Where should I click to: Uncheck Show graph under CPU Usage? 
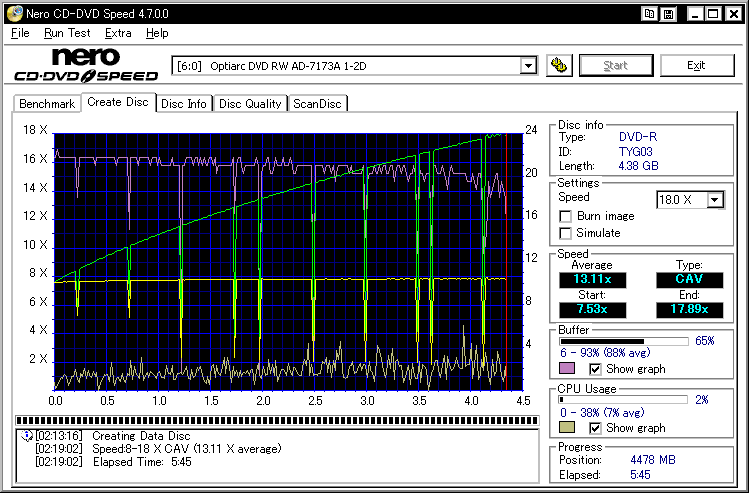[595, 428]
